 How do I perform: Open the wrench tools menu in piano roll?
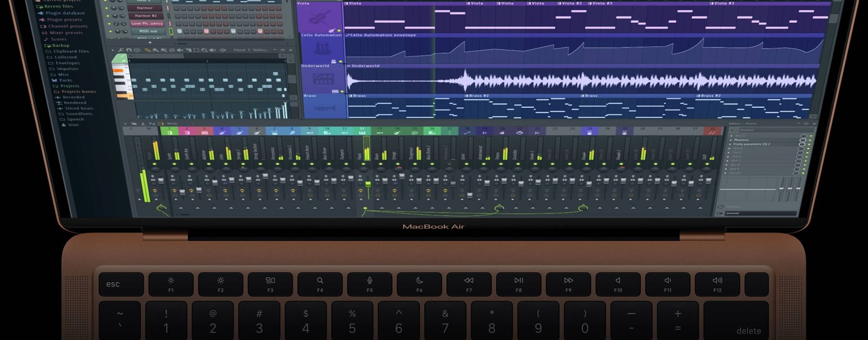click(122, 50)
